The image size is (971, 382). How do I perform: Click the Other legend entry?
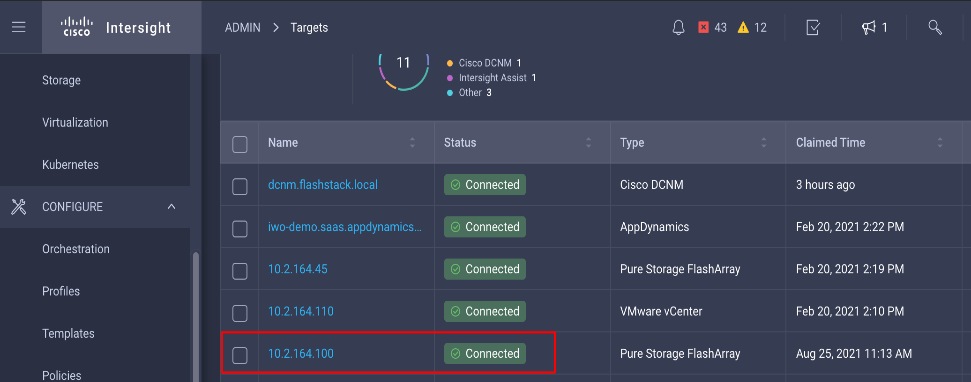(x=469, y=92)
